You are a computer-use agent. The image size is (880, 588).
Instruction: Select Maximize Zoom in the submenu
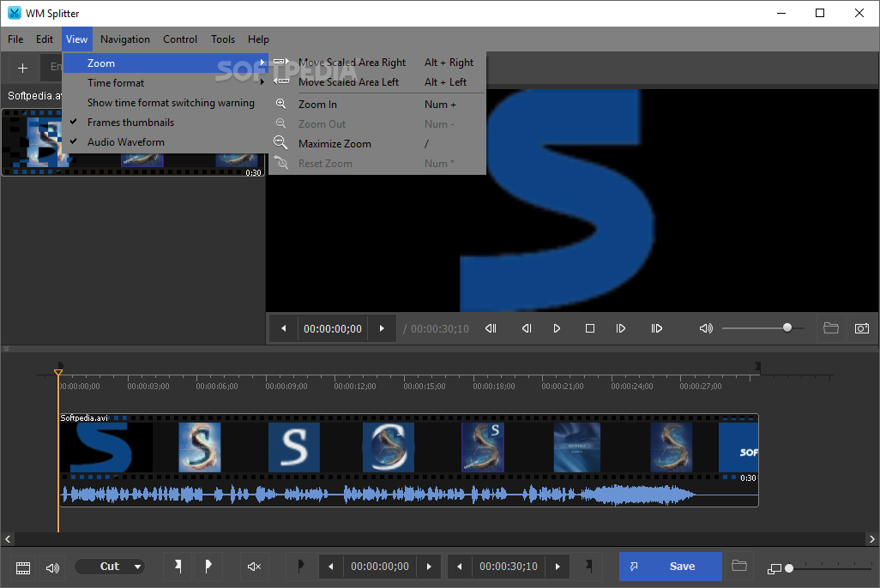[377, 144]
